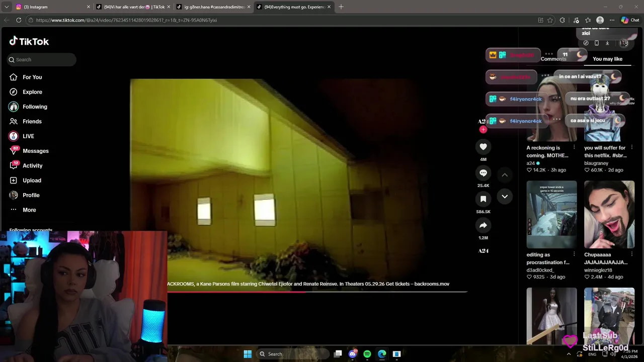This screenshot has height=362, width=644.
Task: Open the 'Chupaaaaa JAJAJAJ' video thumbnail
Action: (609, 215)
